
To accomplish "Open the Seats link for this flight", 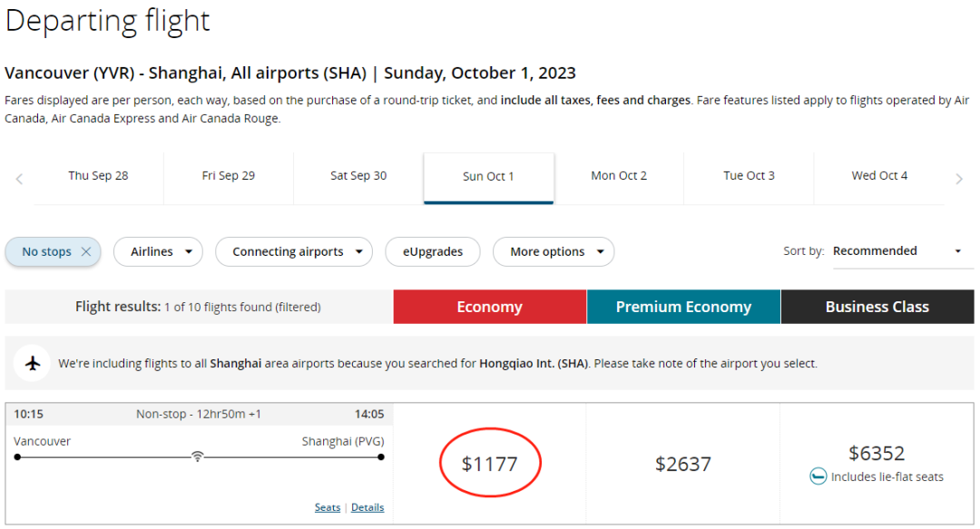I will tap(328, 507).
